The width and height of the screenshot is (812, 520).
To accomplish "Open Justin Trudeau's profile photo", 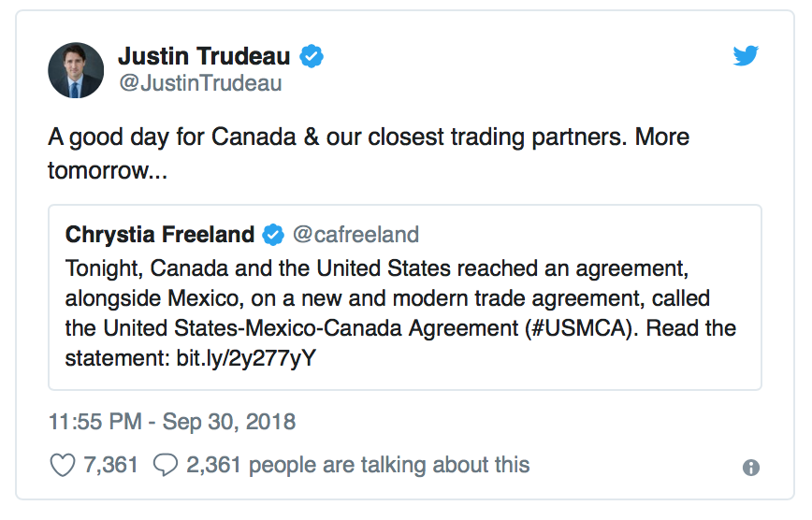I will coord(76,70).
